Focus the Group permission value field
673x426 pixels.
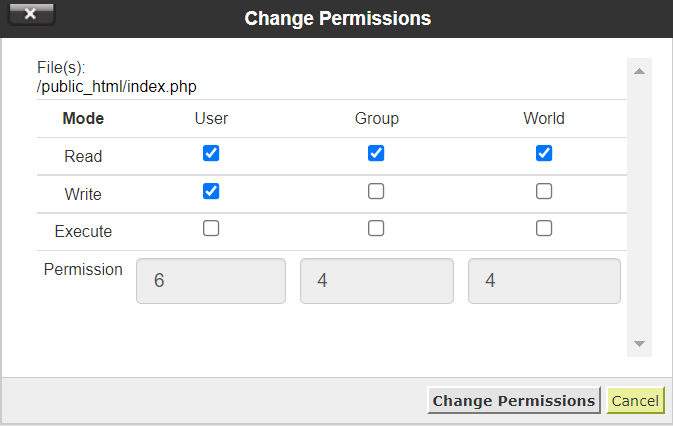(x=376, y=281)
